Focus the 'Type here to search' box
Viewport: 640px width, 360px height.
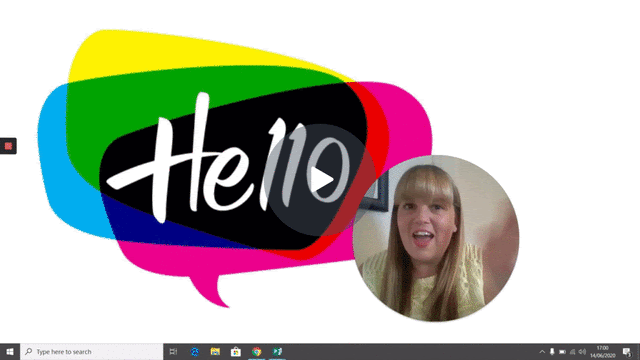point(91,351)
